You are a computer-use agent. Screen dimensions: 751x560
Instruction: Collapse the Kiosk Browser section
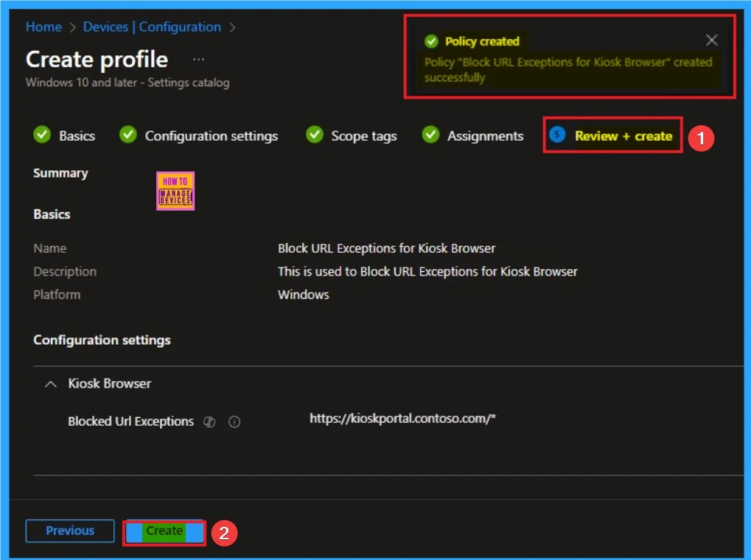point(51,384)
